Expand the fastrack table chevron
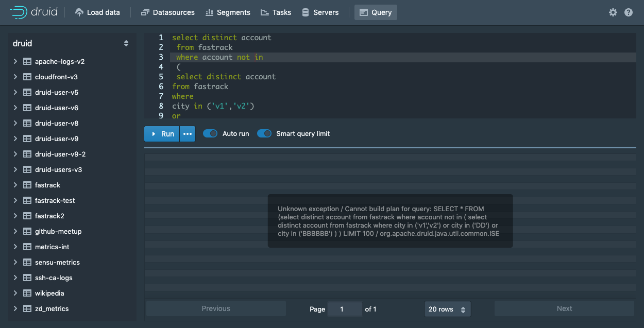644x328 pixels. [x=15, y=185]
